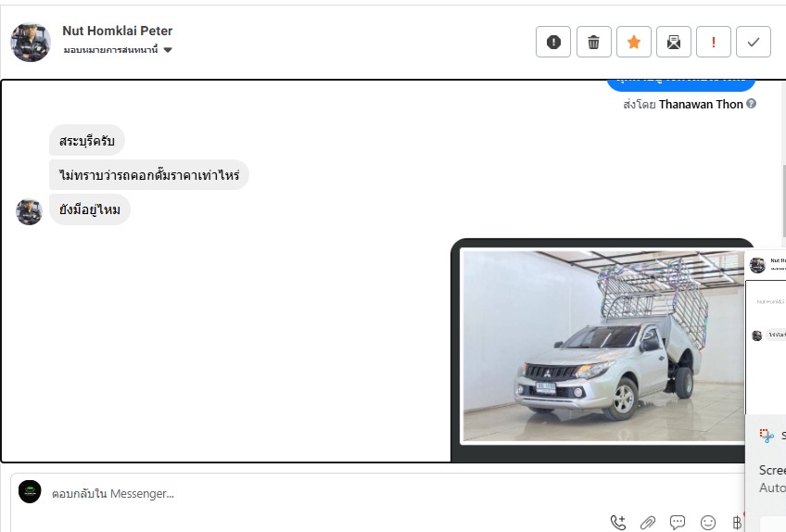Select the message 'สระบุรีครับ'
The width and height of the screenshot is (786, 532).
click(x=87, y=140)
